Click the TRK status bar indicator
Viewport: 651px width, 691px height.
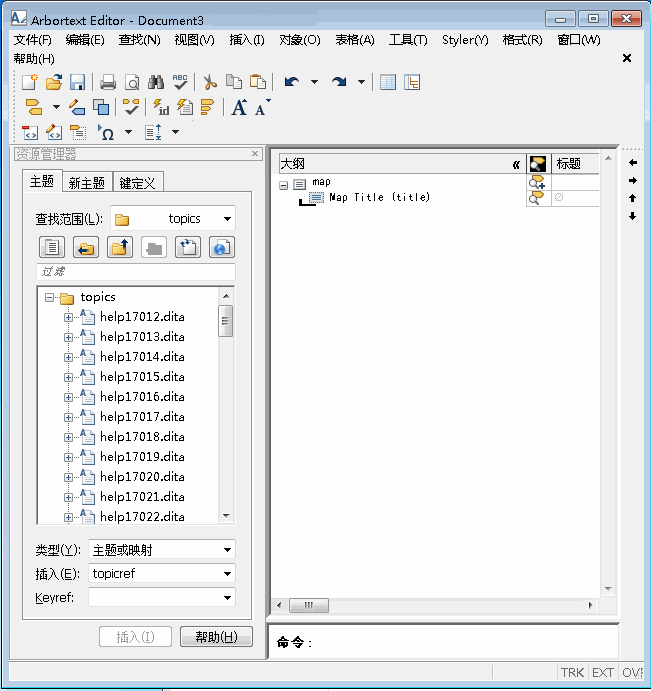(x=572, y=672)
